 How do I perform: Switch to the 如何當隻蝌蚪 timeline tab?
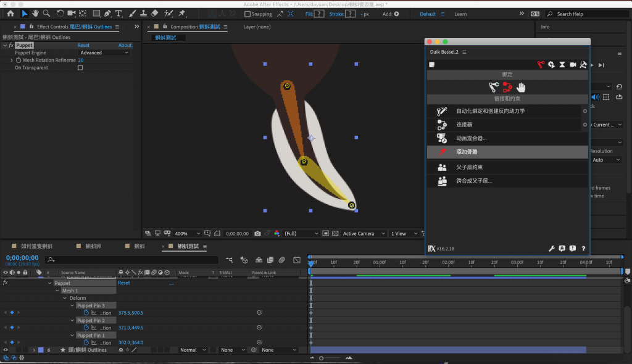[36, 246]
